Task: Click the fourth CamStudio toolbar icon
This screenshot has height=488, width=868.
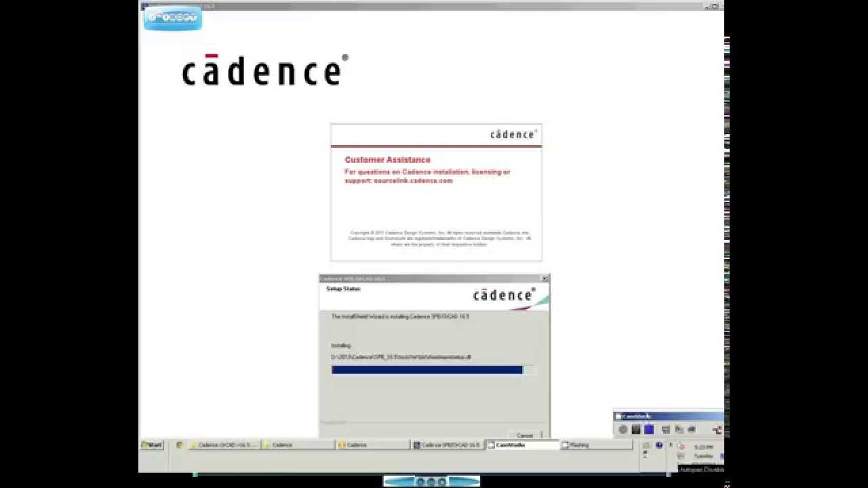Action: click(665, 429)
